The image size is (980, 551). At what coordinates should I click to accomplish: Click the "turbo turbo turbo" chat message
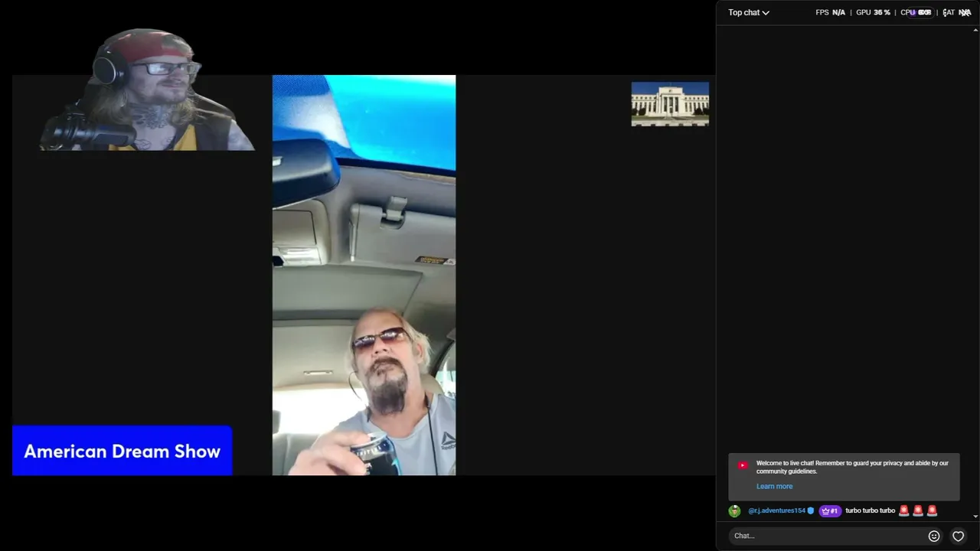click(870, 510)
